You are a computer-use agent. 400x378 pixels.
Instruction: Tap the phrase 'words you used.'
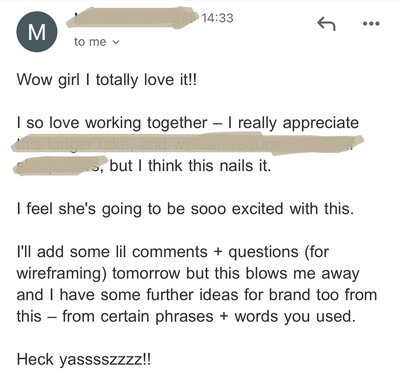point(295,316)
